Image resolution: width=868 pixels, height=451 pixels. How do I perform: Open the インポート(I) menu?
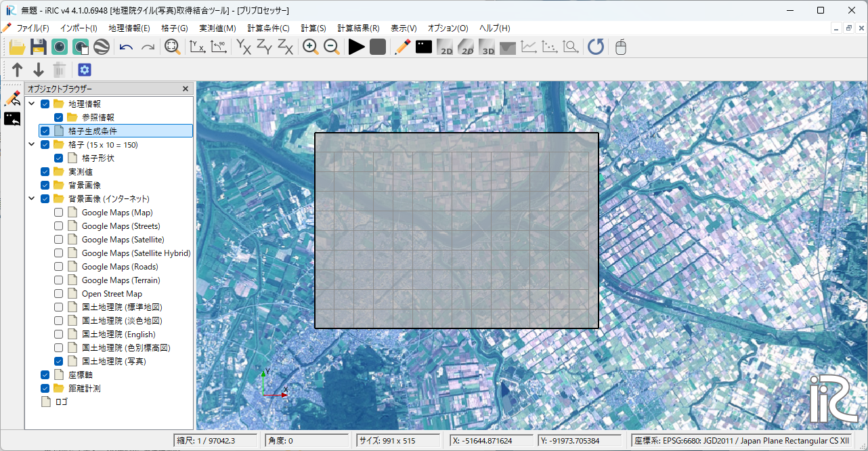coord(79,28)
